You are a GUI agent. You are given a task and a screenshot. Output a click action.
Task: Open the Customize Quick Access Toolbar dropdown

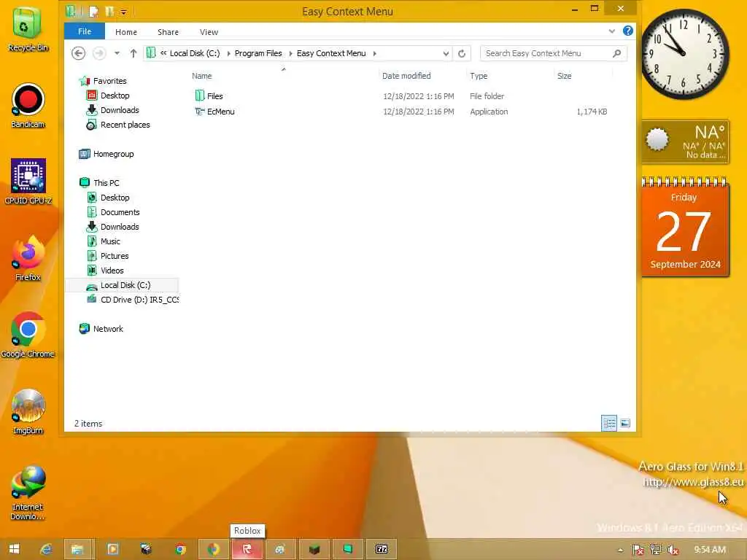[123, 12]
